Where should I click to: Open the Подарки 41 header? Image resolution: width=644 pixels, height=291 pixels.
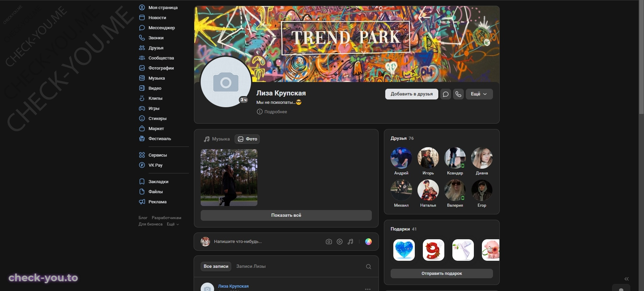click(403, 229)
